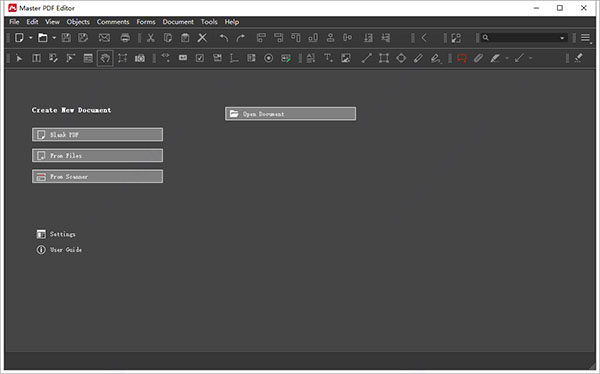Open the Objects menu
Image resolution: width=600 pixels, height=374 pixels.
click(78, 22)
